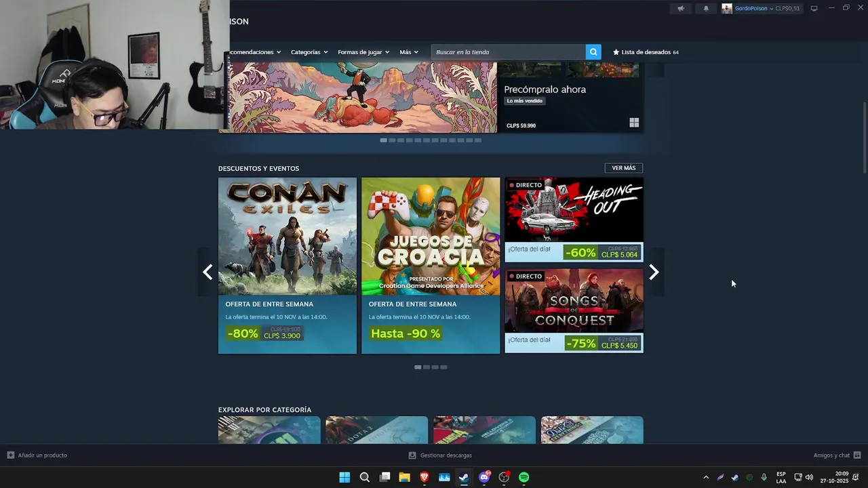Open the Conan Exiles deal card
Viewport: 868px width, 488px height.
click(x=288, y=265)
